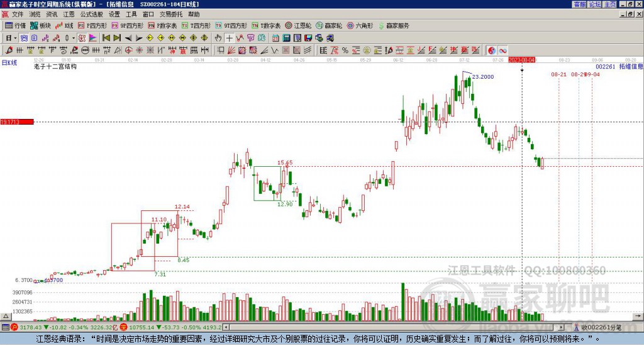Launch the 赢家轮 wheel tool
This screenshot has width=644, height=345.
[x=329, y=25]
